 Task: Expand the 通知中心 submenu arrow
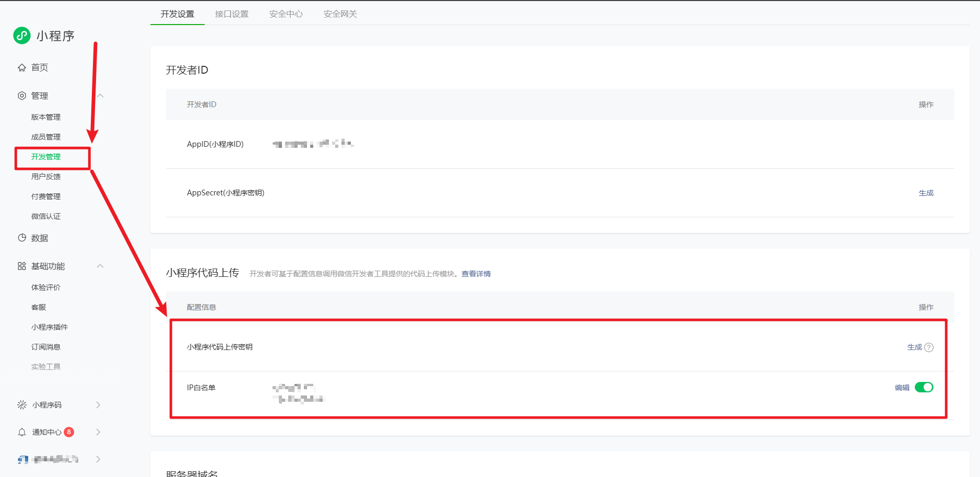[x=98, y=432]
